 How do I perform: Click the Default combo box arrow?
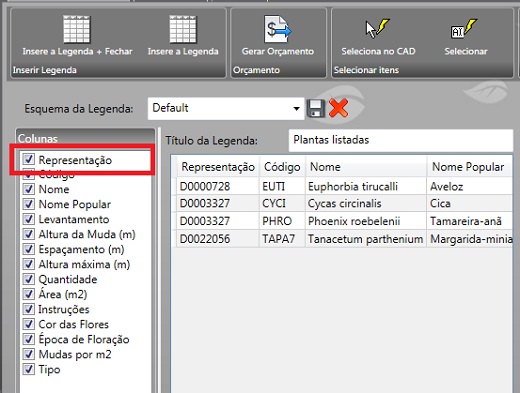tap(296, 109)
